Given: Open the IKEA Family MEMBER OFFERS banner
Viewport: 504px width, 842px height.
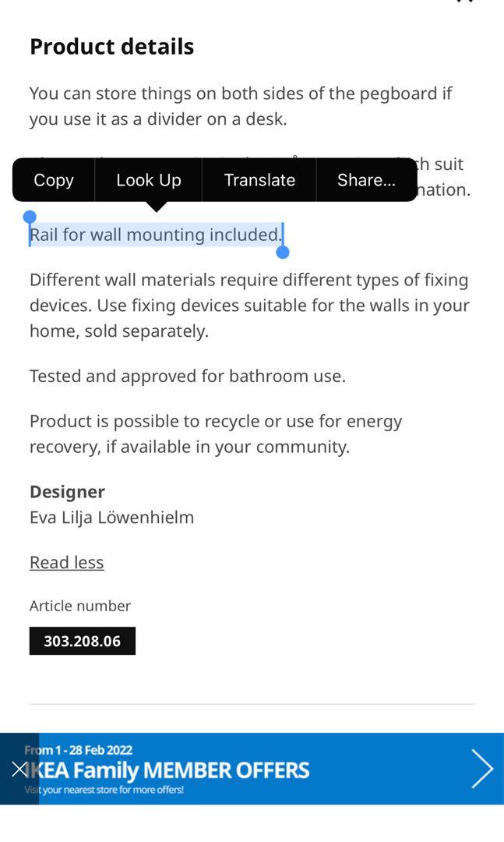Looking at the screenshot, I should pos(252,769).
